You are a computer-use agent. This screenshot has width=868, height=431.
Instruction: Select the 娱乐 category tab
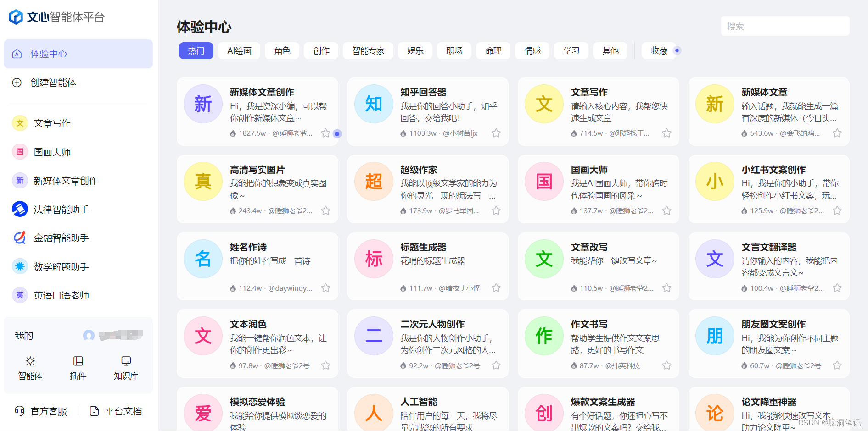point(415,51)
